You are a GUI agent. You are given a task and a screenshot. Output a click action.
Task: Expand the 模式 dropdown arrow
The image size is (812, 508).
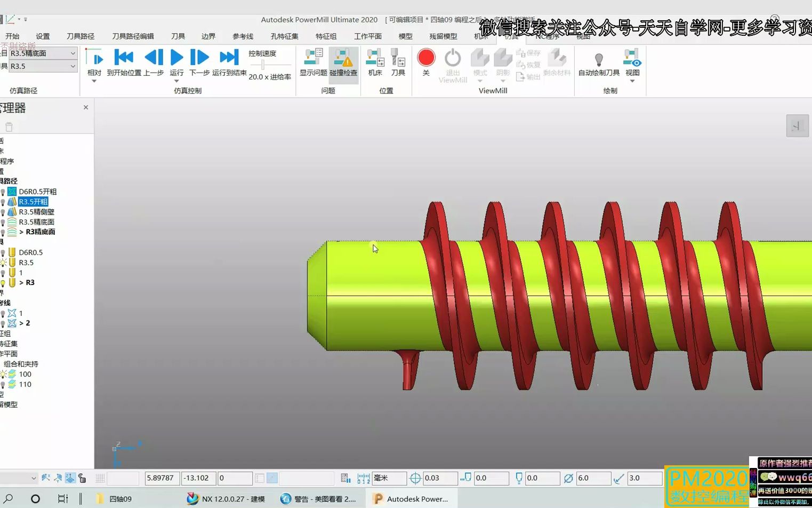pyautogui.click(x=480, y=81)
